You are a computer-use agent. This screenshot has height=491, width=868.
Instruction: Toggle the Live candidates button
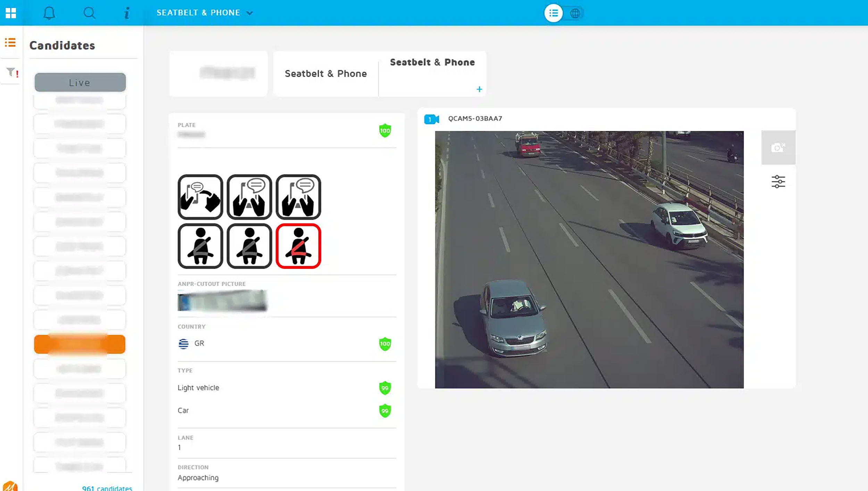pos(80,82)
